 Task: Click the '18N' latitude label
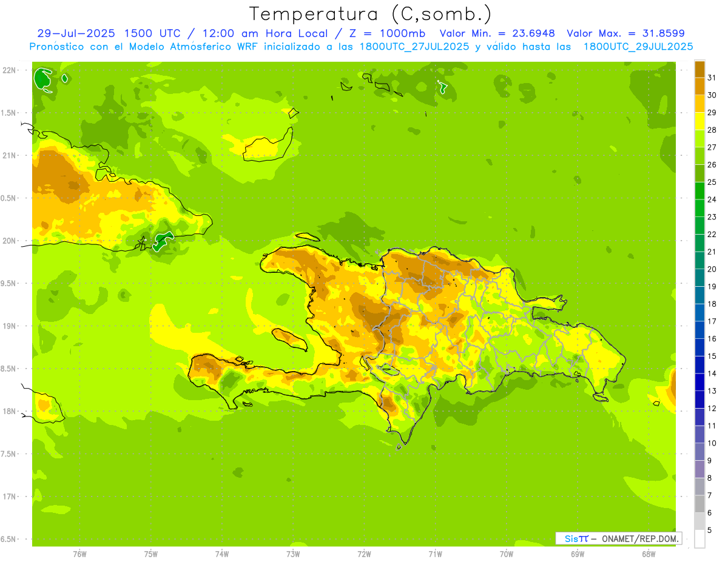coord(9,411)
